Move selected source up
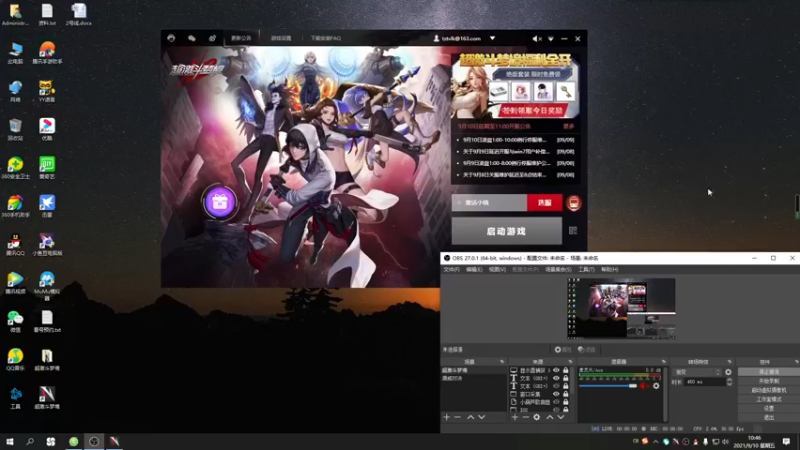 click(550, 417)
